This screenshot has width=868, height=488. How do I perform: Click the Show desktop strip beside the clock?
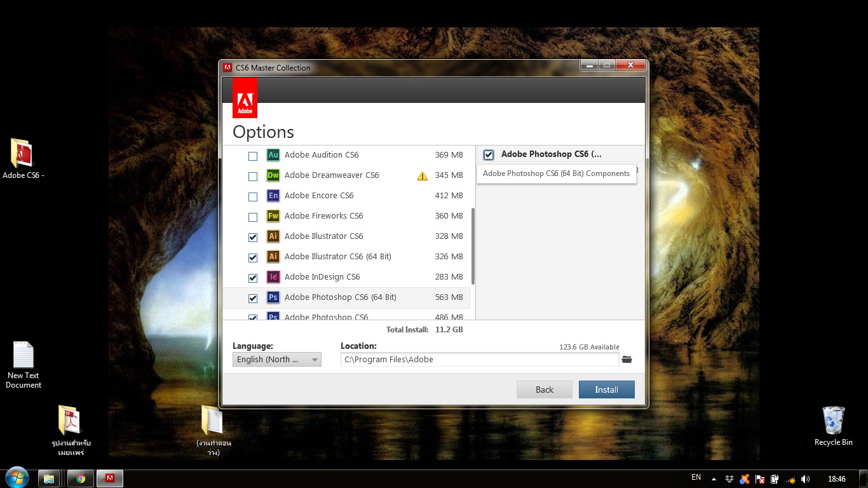pyautogui.click(x=864, y=479)
